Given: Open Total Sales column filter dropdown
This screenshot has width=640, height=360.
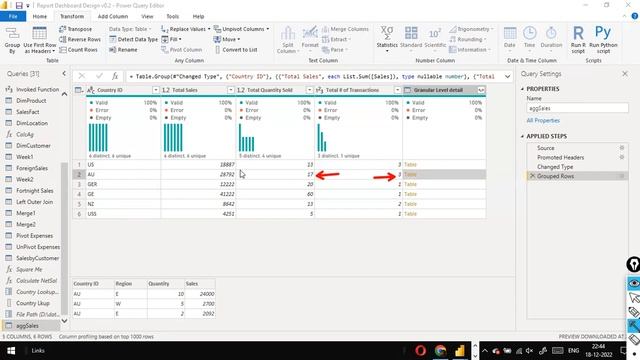Looking at the screenshot, I should [231, 90].
